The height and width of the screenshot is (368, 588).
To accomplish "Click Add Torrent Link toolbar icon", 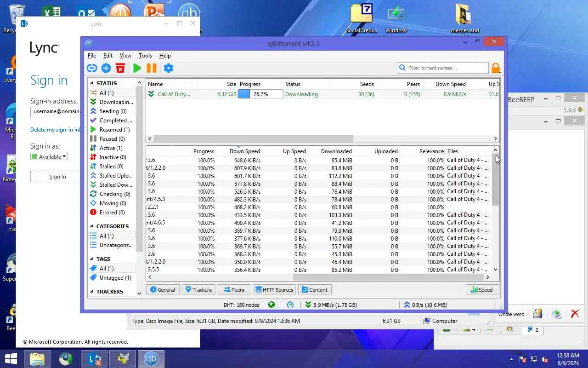I will 92,68.
